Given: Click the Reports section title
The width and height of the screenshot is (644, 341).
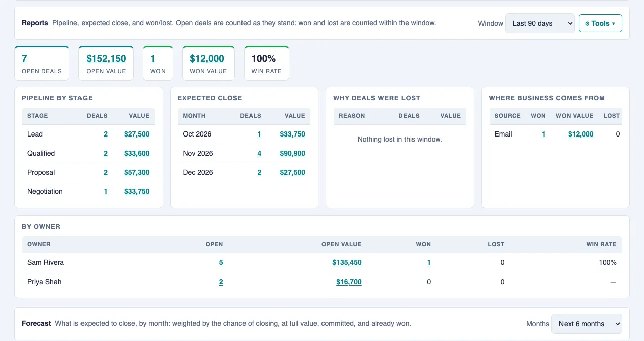Looking at the screenshot, I should point(35,23).
